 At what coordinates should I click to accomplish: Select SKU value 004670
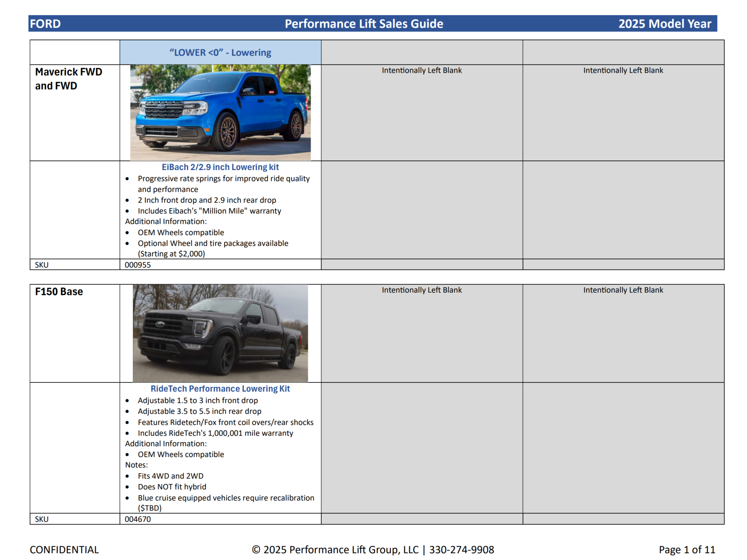point(138,519)
